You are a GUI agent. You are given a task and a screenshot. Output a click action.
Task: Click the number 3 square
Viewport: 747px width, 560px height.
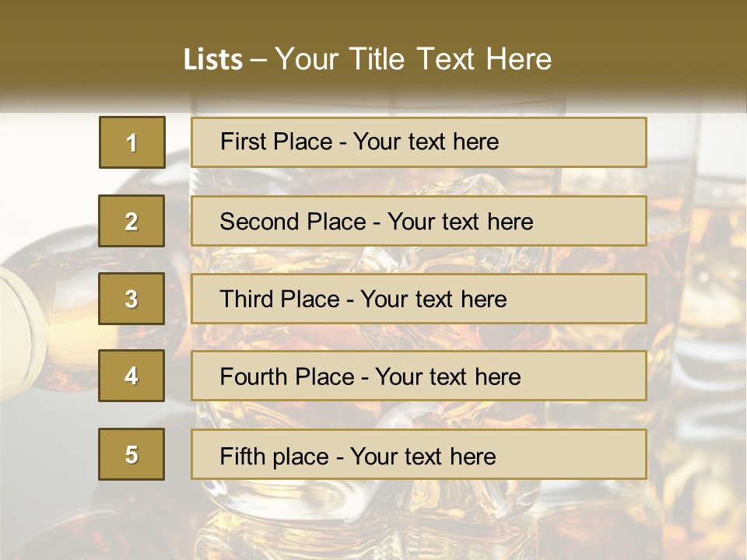pos(132,299)
